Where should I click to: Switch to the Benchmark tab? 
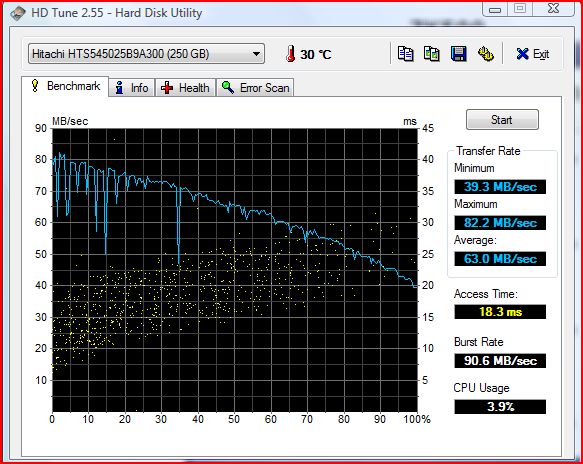(65, 86)
